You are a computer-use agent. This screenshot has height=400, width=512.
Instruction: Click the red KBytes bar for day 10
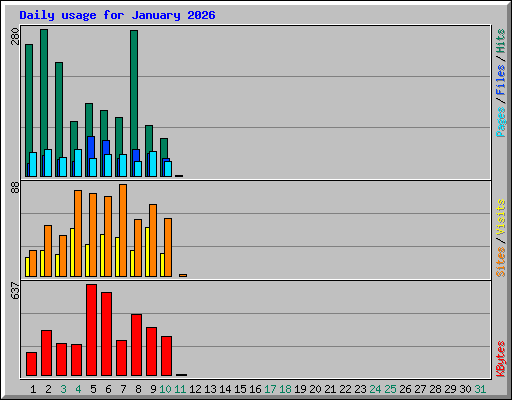[x=166, y=356]
